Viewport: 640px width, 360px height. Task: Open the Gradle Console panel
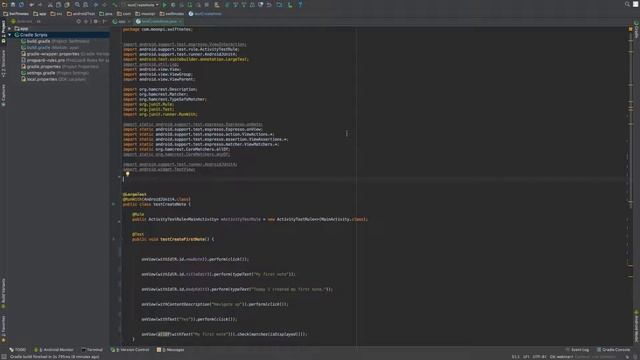click(613, 350)
